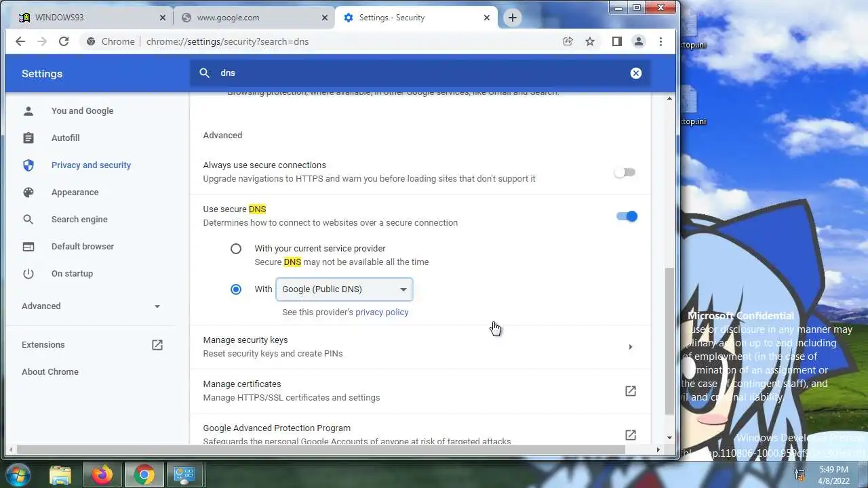Open Search engine settings

pos(79,220)
